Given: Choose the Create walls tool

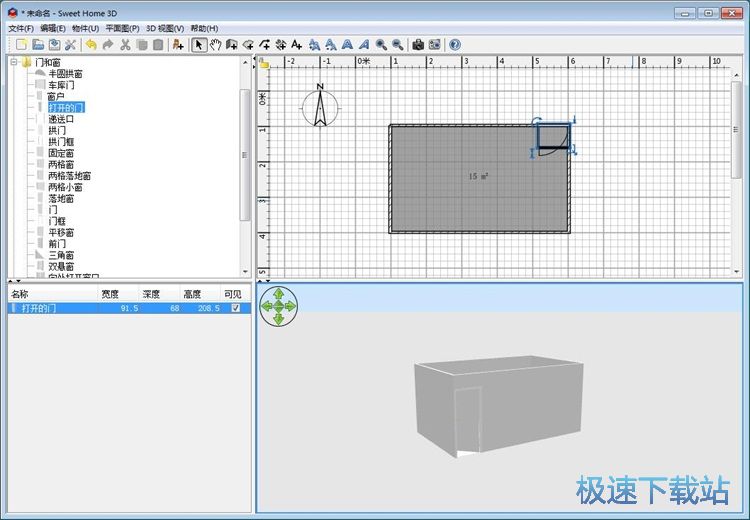Looking at the screenshot, I should click(232, 45).
